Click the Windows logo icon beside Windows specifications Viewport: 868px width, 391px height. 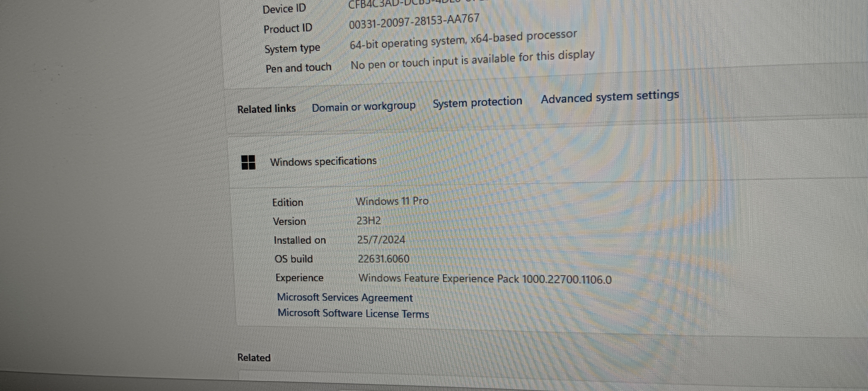point(248,162)
